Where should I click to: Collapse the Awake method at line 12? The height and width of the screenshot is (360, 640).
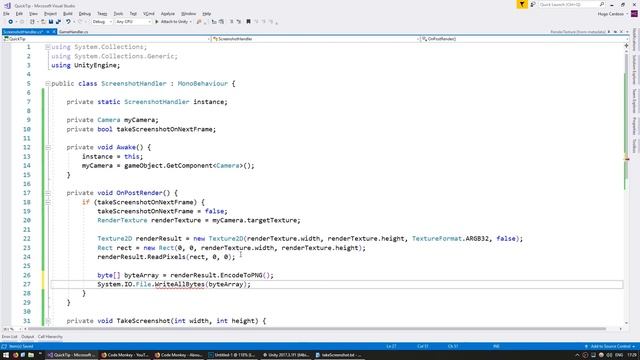click(x=48, y=147)
